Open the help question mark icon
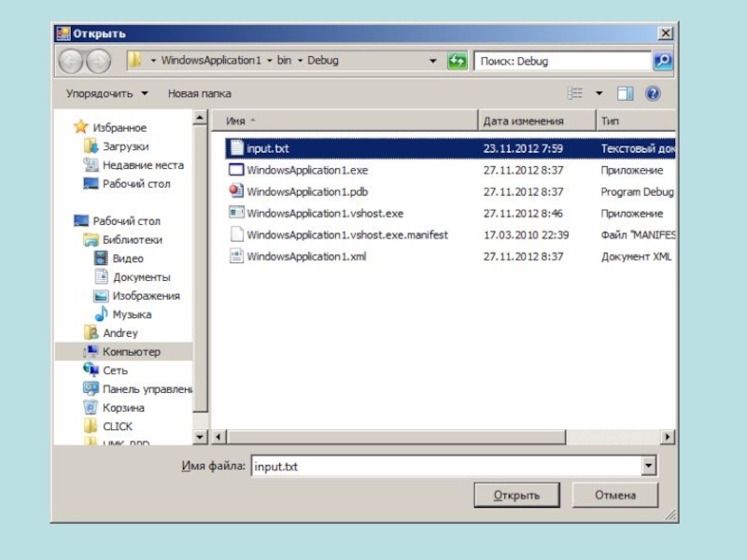Viewport: 747px width, 560px height. coord(653,93)
